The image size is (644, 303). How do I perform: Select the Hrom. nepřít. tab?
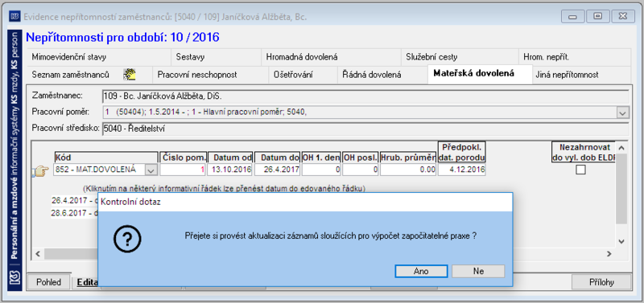(x=575, y=57)
